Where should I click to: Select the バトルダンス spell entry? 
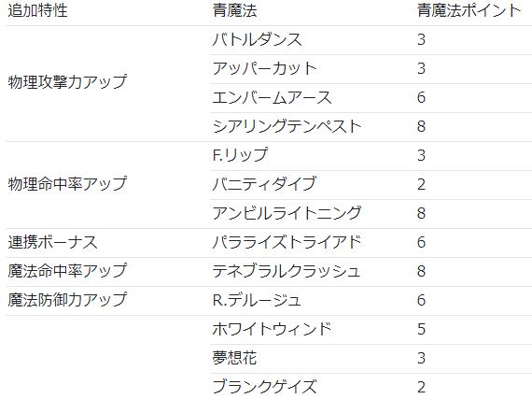click(258, 40)
